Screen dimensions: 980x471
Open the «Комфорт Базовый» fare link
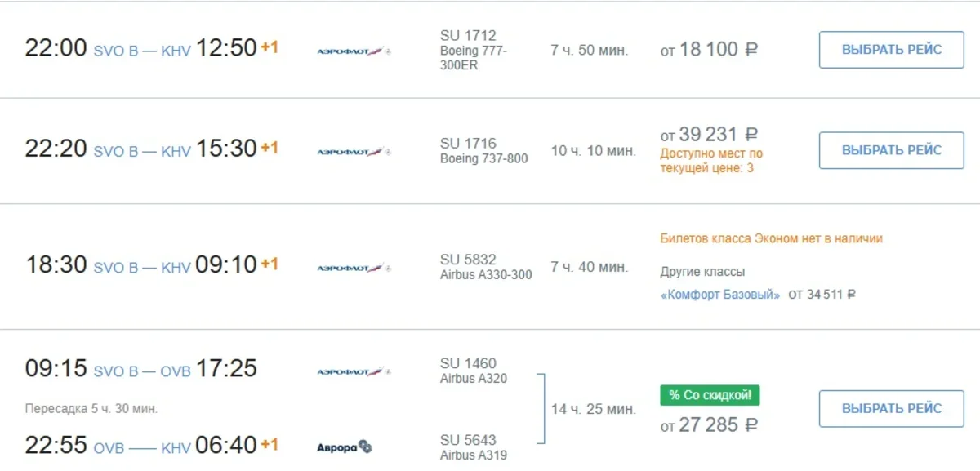[720, 295]
